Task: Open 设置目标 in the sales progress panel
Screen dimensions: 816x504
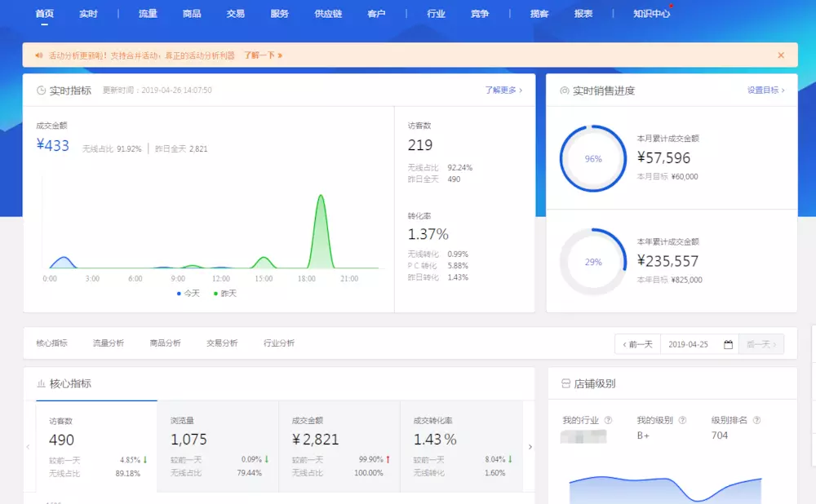Action: coord(765,91)
